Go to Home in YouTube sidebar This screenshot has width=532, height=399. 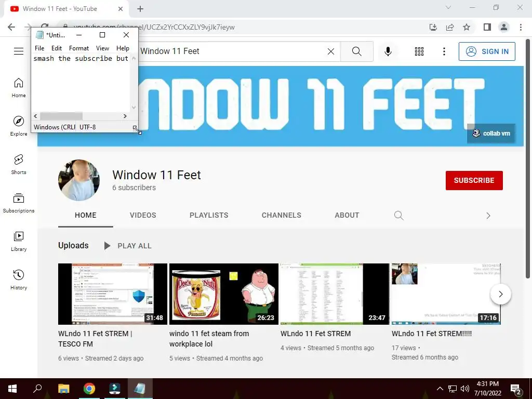click(19, 87)
